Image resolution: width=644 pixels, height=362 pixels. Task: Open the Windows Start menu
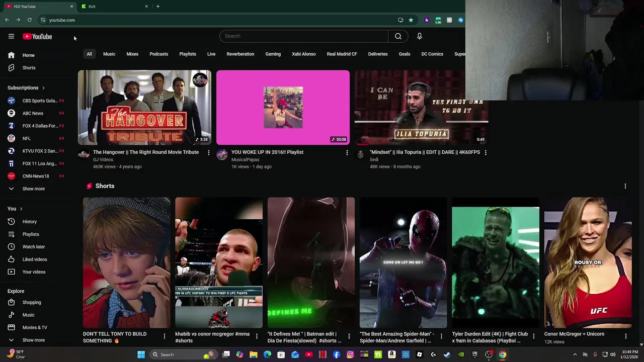click(141, 355)
